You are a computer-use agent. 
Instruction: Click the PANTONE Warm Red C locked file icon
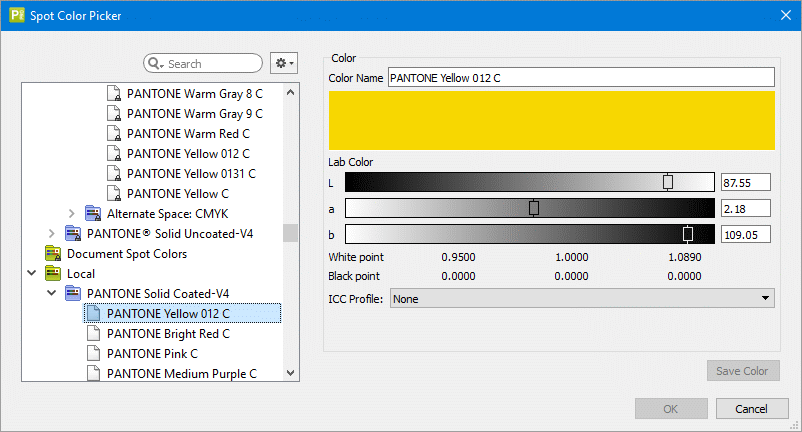(114, 133)
